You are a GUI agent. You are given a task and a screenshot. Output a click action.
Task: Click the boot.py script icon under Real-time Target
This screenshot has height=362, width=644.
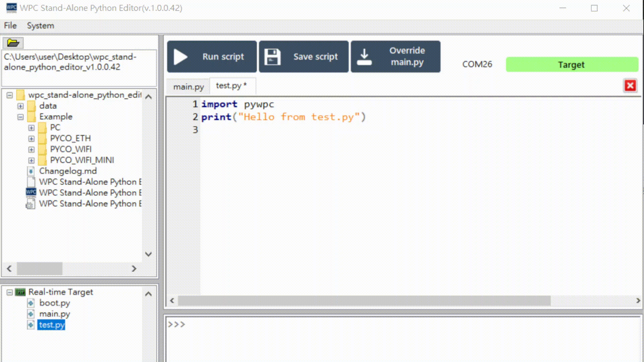click(x=31, y=303)
